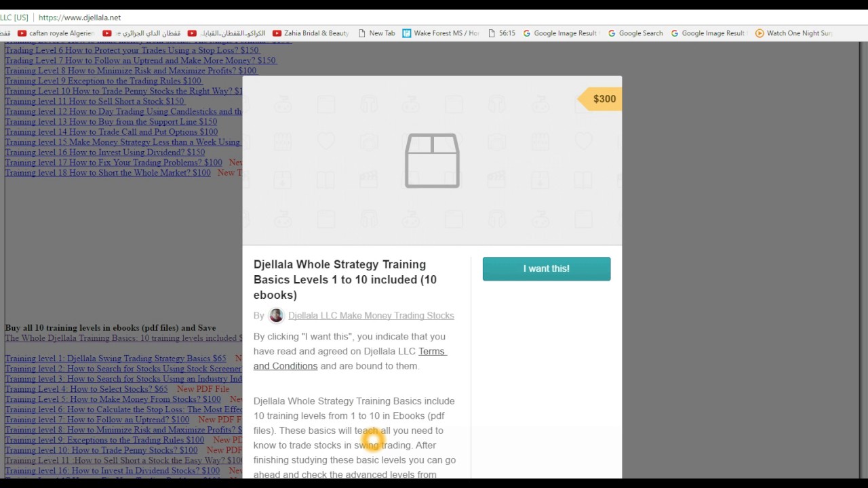The width and height of the screenshot is (868, 488).
Task: Open the Watch One Night bookmark
Action: coord(793,33)
